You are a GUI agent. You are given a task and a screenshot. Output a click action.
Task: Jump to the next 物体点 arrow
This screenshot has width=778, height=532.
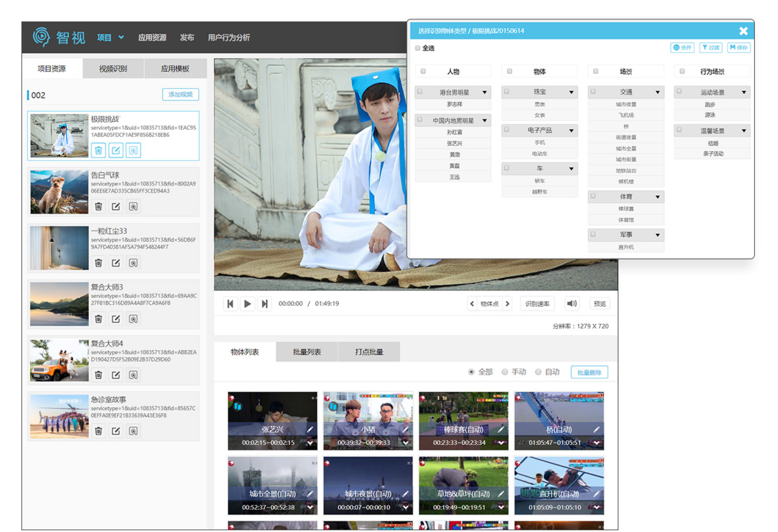507,304
